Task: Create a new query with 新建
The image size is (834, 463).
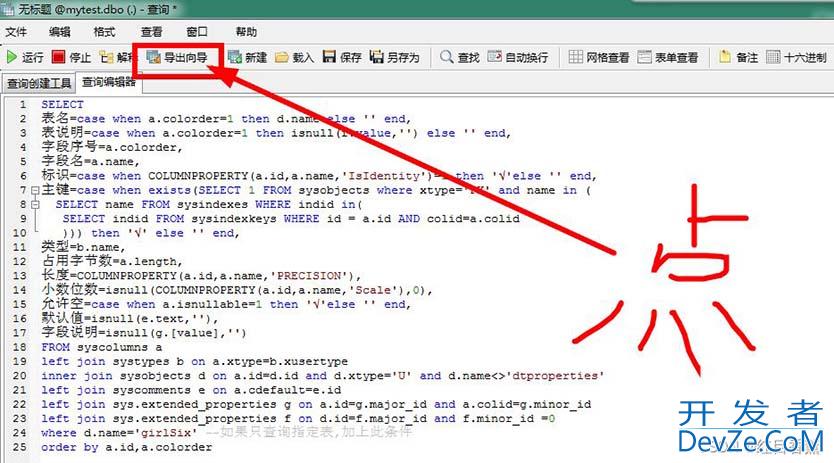Action: [247, 57]
